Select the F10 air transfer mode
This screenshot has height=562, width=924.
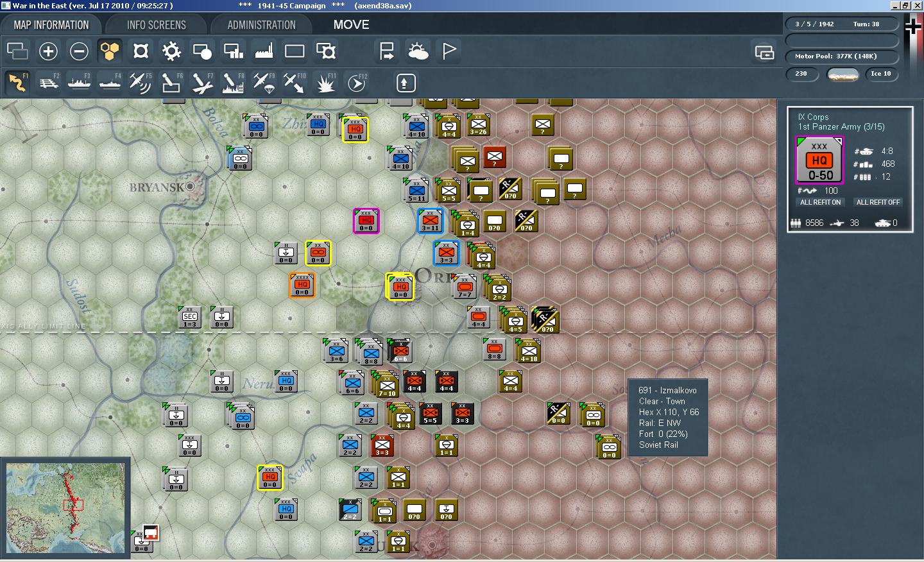(295, 82)
